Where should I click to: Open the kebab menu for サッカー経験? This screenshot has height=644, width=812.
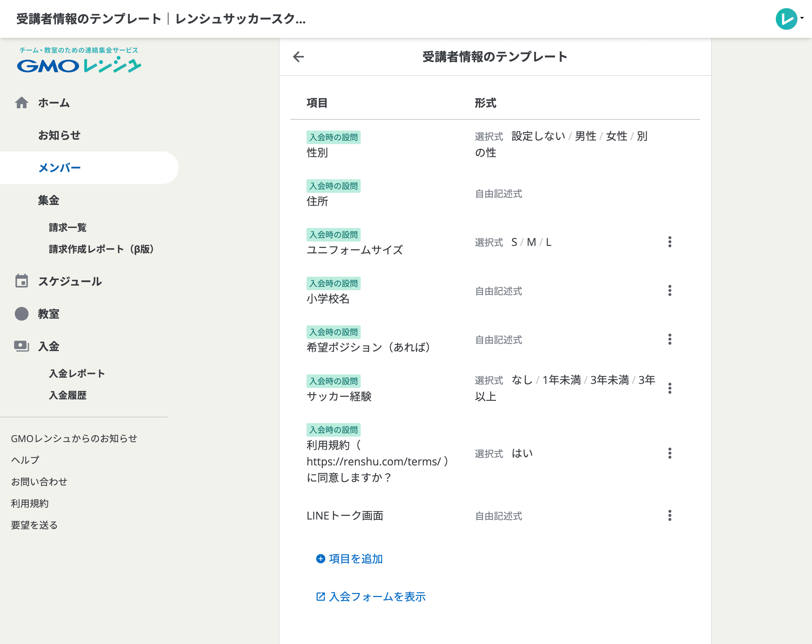click(670, 388)
